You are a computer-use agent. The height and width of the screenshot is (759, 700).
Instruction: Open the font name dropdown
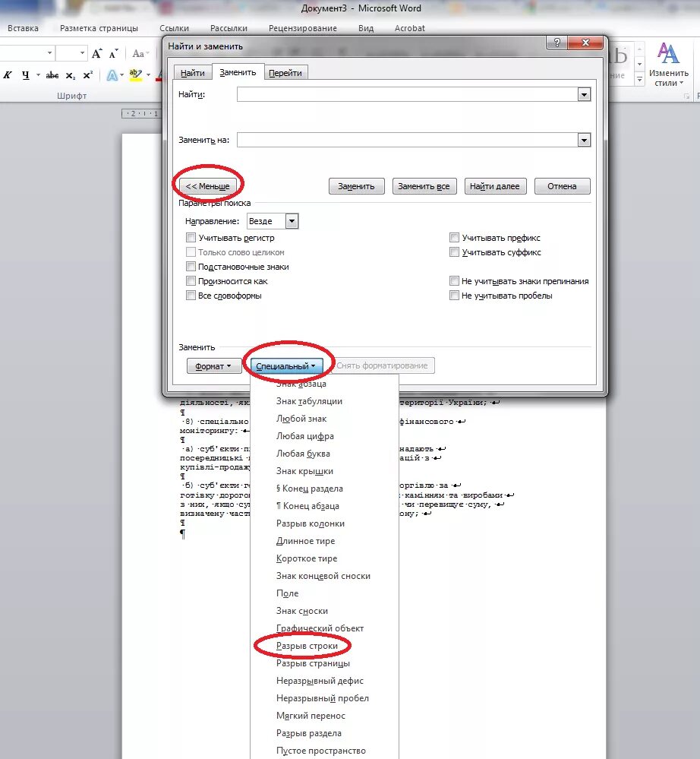pyautogui.click(x=49, y=52)
